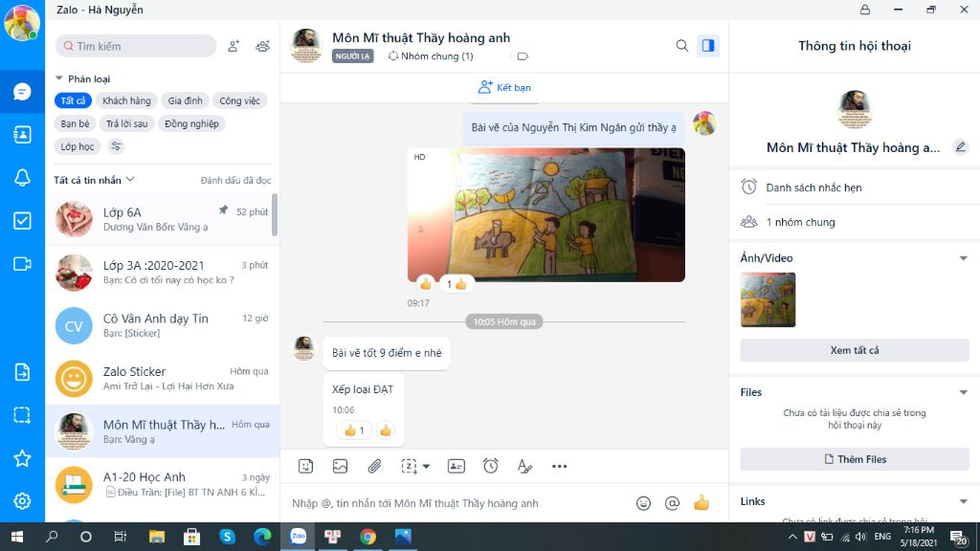
Task: Open Danh sách nhắc hẹn
Action: (855, 187)
